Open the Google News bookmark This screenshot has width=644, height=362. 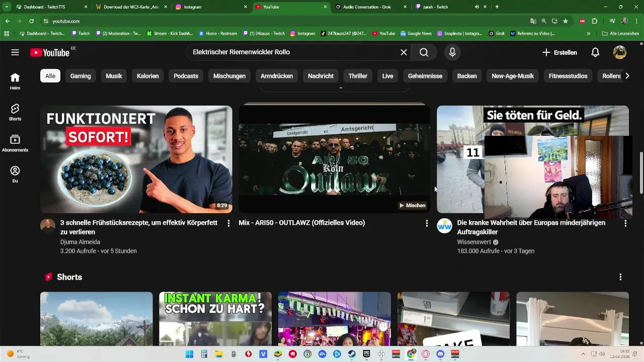pos(416,34)
